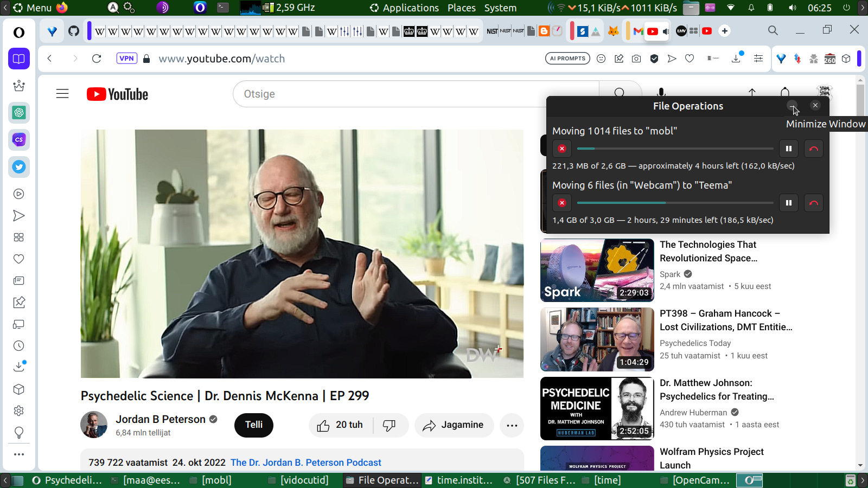Take a snapshot with camera icon
868x488 pixels.
pos(636,59)
